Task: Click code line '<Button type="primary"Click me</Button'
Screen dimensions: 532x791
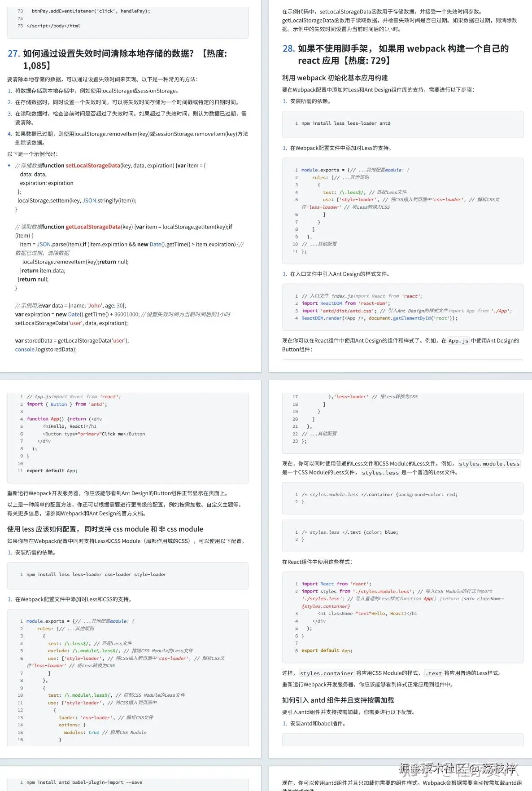Action: [x=94, y=434]
